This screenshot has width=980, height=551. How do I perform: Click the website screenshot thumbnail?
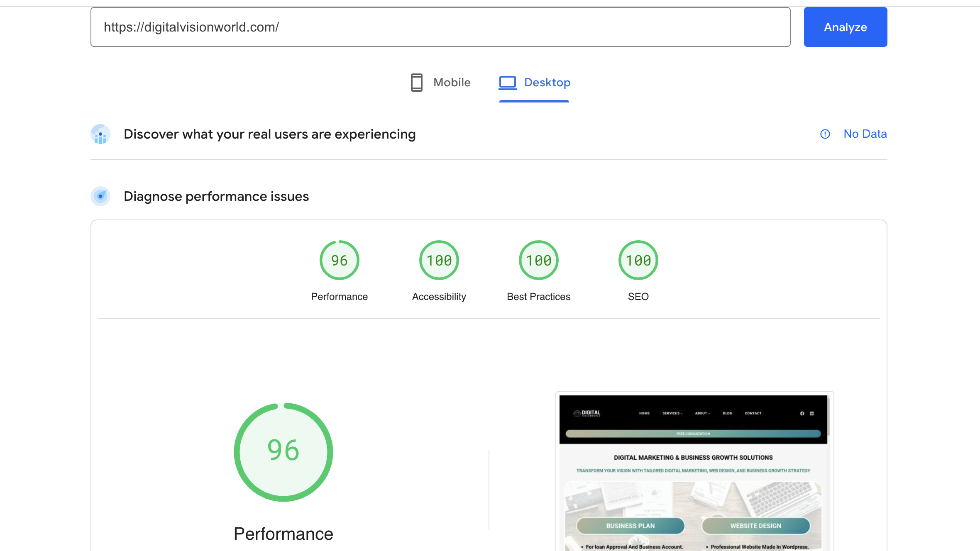(x=694, y=471)
